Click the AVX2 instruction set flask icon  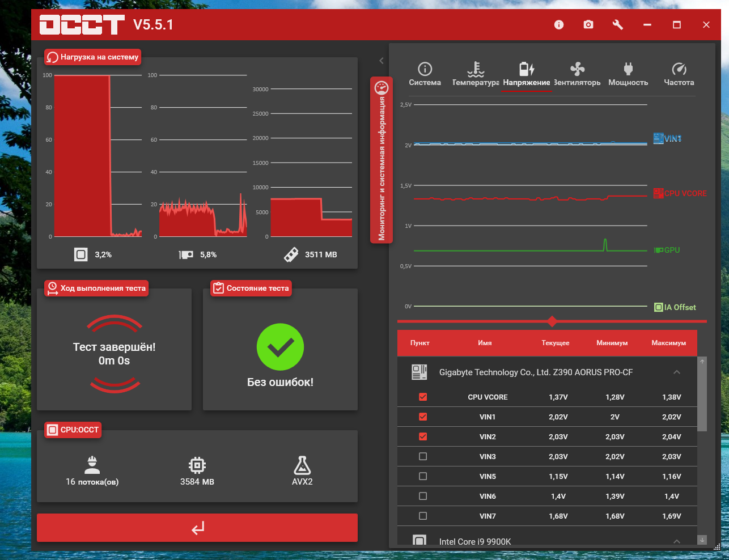[x=302, y=465]
